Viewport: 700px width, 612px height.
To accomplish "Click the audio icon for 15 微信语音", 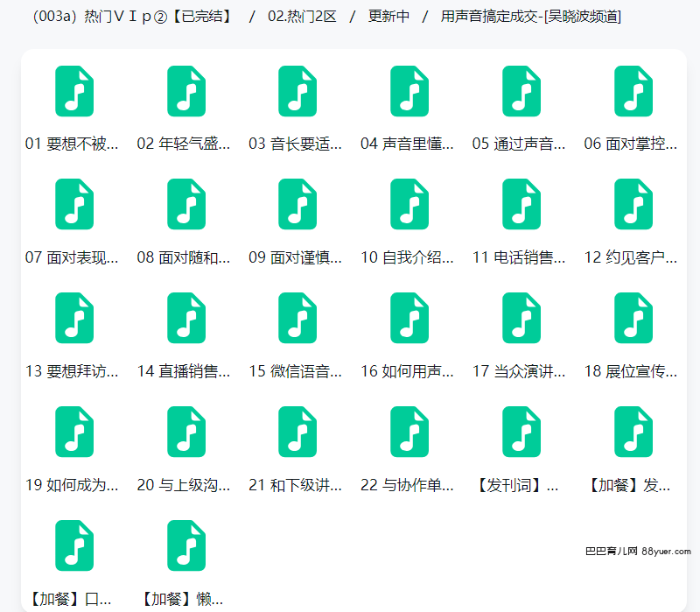I will pos(297,318).
